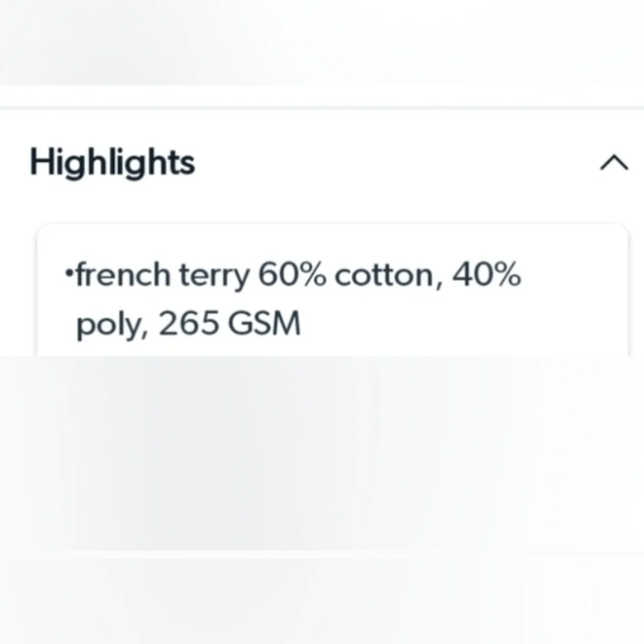Click the Highlights section heading
The image size is (644, 644).
[x=112, y=163]
